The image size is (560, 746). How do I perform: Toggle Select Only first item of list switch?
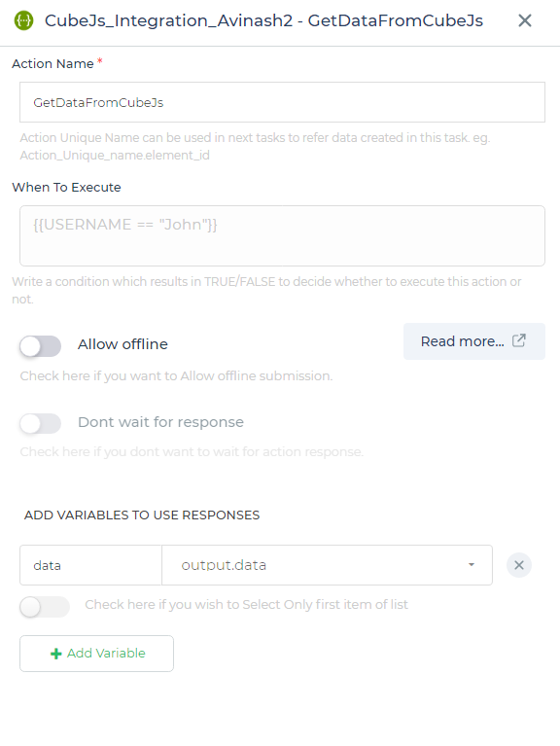click(x=44, y=607)
